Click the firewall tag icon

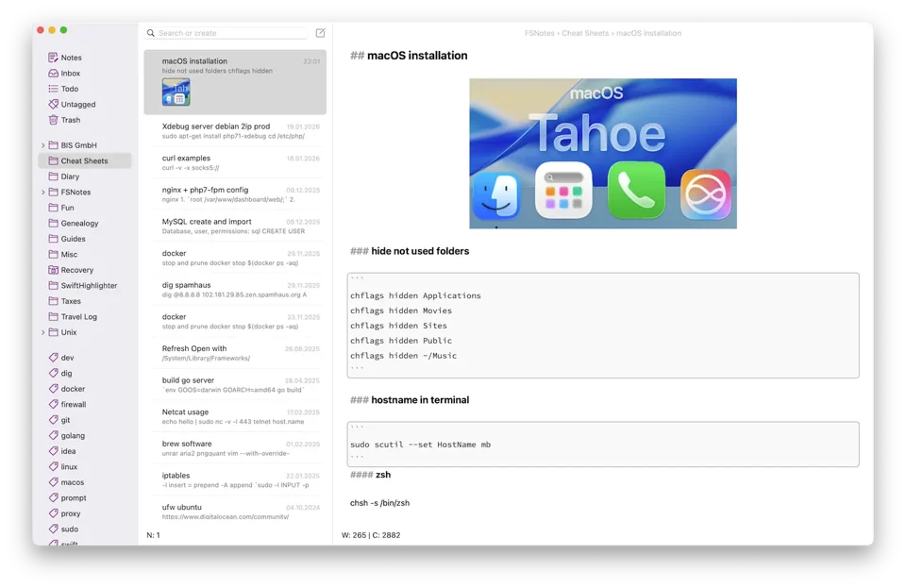pos(53,404)
